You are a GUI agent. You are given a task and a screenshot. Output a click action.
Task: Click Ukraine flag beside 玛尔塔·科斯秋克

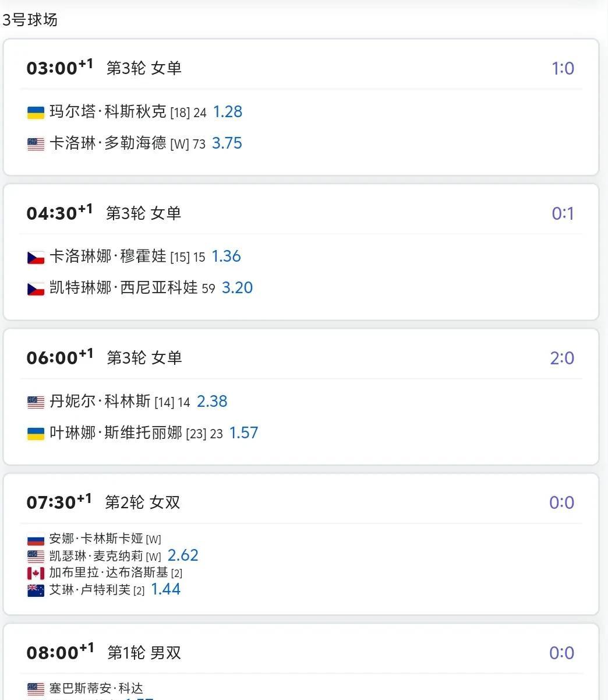click(36, 112)
